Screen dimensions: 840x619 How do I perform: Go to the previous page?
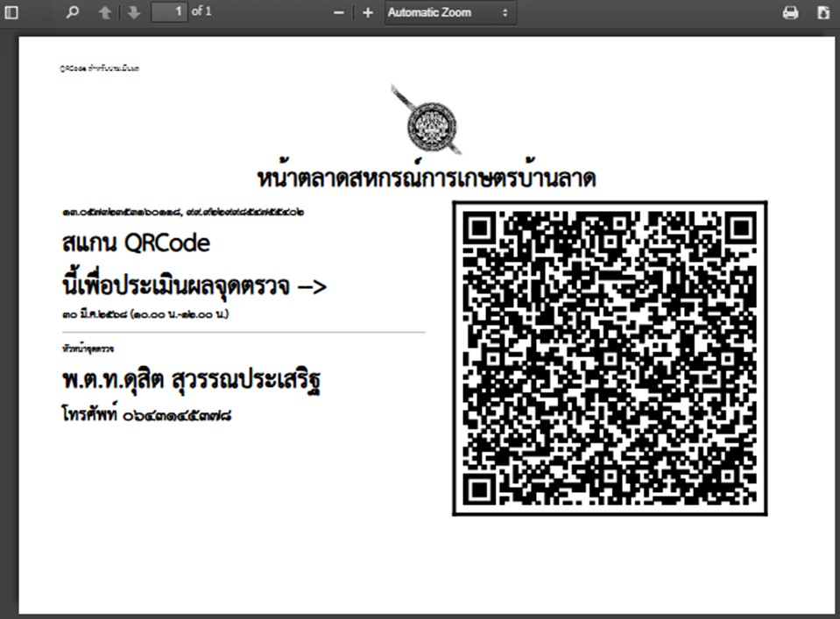[x=104, y=13]
